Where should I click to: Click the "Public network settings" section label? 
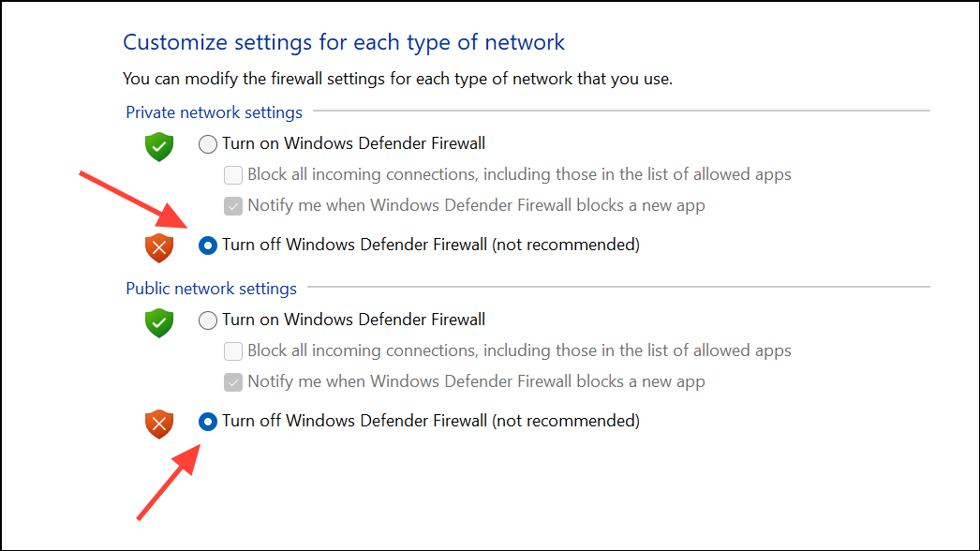click(211, 288)
